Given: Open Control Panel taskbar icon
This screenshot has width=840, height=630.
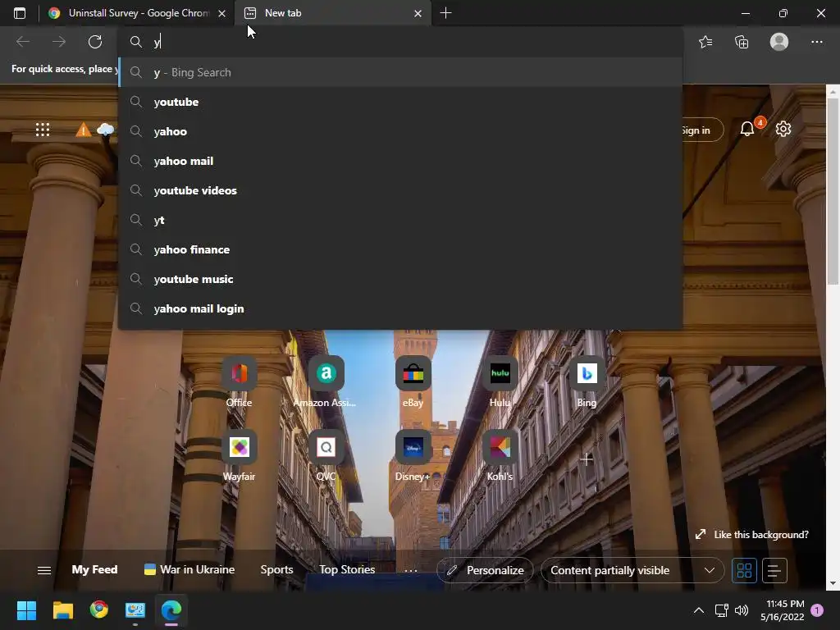Looking at the screenshot, I should tap(135, 610).
